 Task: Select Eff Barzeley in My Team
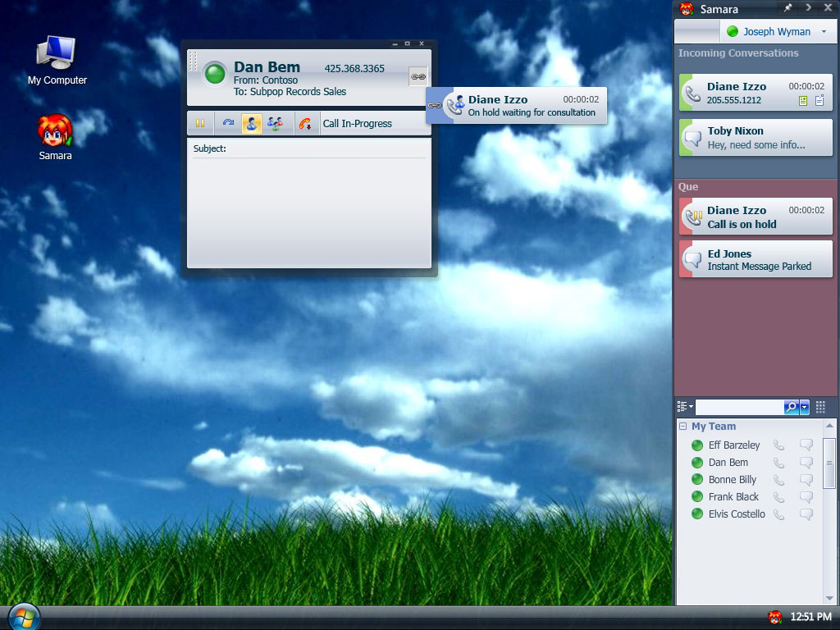(734, 445)
